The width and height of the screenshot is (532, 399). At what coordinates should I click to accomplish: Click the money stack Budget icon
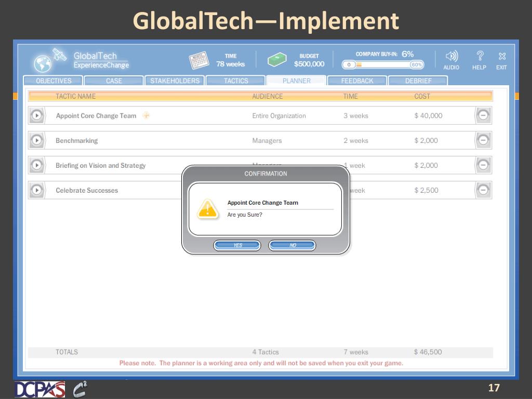[x=277, y=60]
